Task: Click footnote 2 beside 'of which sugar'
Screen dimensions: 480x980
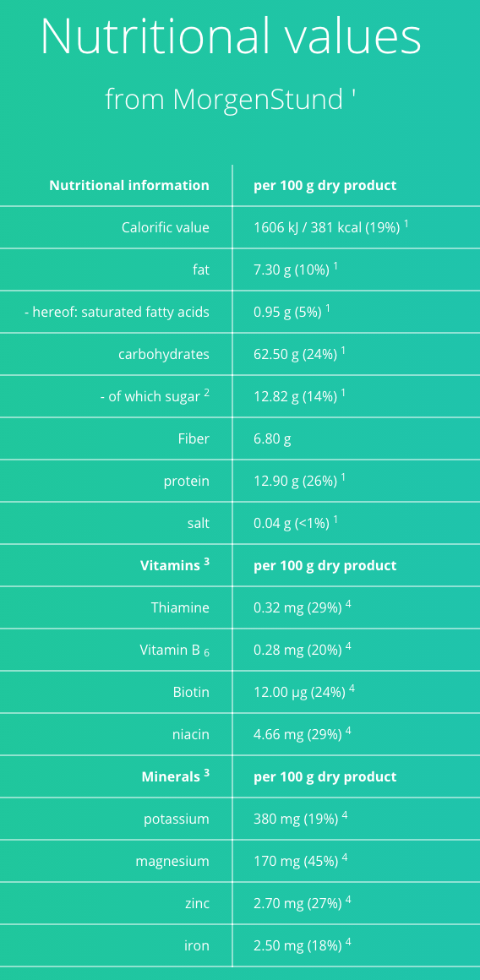Action: [x=207, y=393]
